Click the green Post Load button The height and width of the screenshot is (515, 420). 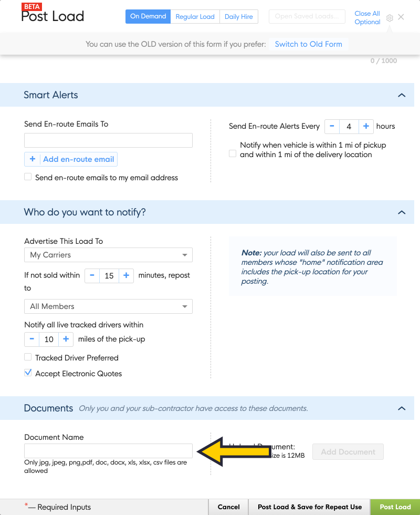pyautogui.click(x=395, y=507)
